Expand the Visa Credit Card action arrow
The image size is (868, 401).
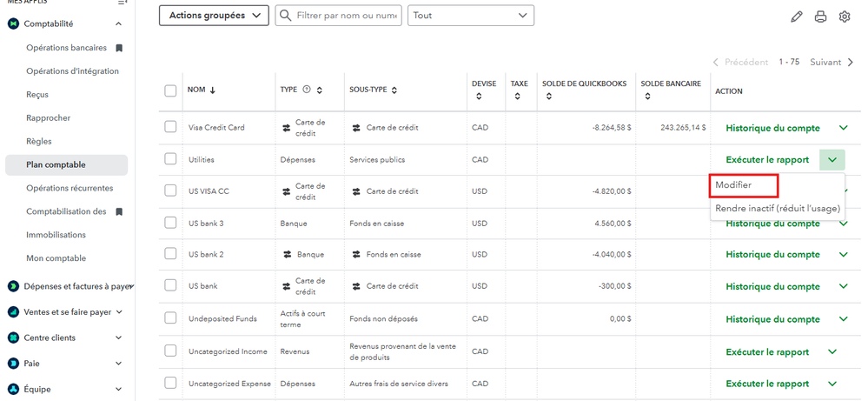843,128
